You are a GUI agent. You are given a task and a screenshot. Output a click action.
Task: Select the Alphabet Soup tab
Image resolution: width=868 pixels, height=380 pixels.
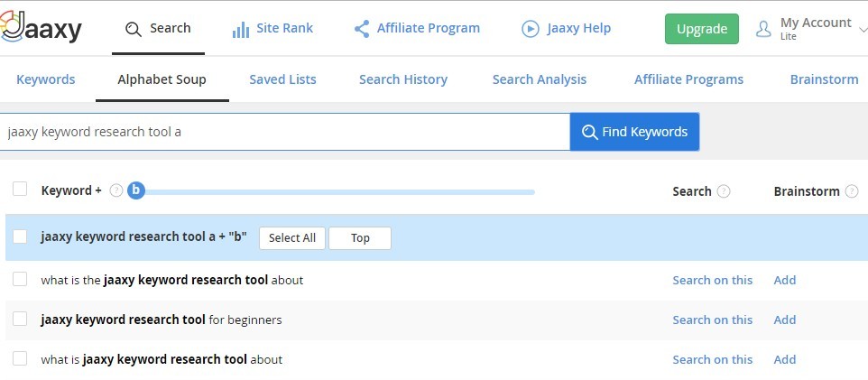pyautogui.click(x=162, y=79)
